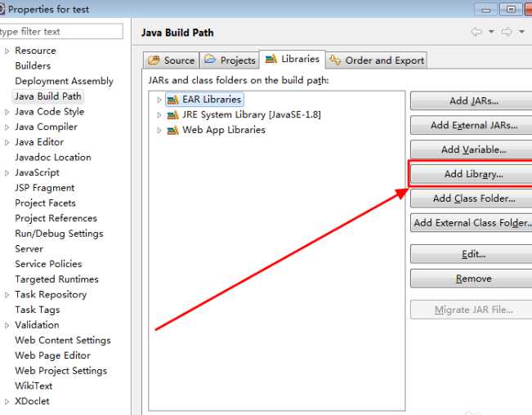Select XDoclet in sidebar
This screenshot has width=532, height=415.
click(x=32, y=401)
